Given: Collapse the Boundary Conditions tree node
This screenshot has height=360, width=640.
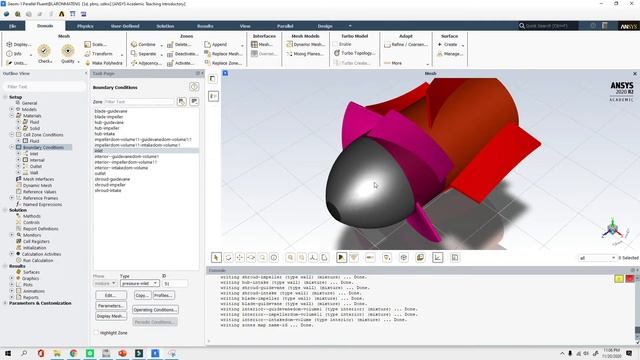Looking at the screenshot, I should (x=12, y=147).
